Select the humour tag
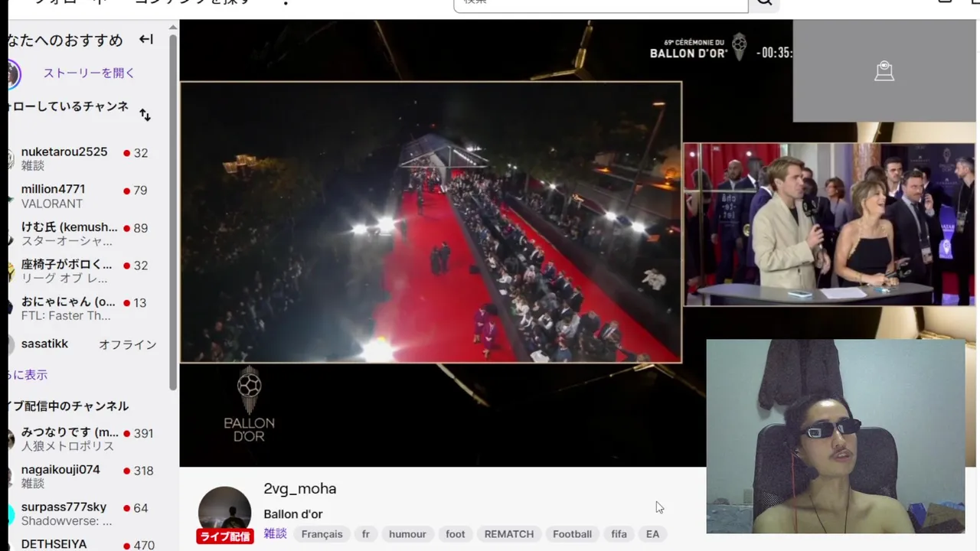Viewport: 980px width, 551px height. pyautogui.click(x=407, y=534)
